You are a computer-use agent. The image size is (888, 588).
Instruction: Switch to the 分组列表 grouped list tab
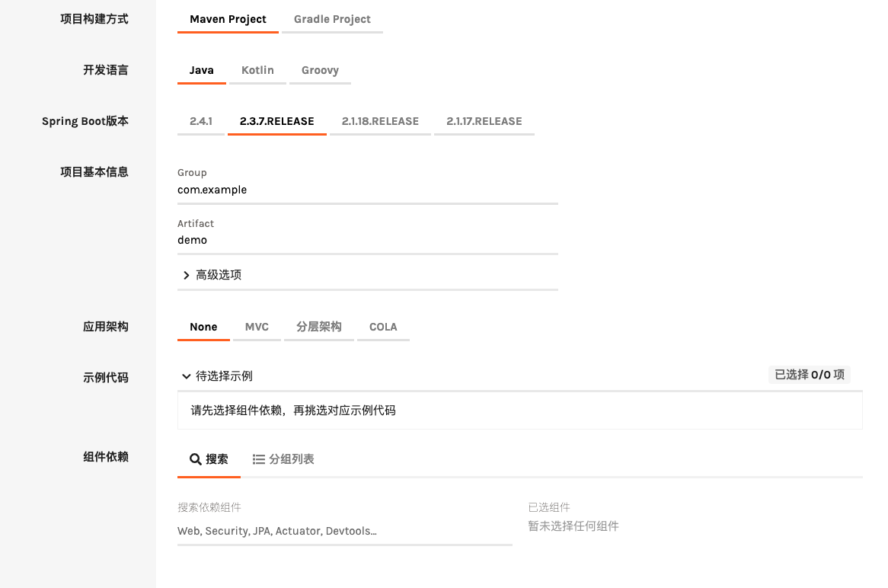click(x=283, y=459)
